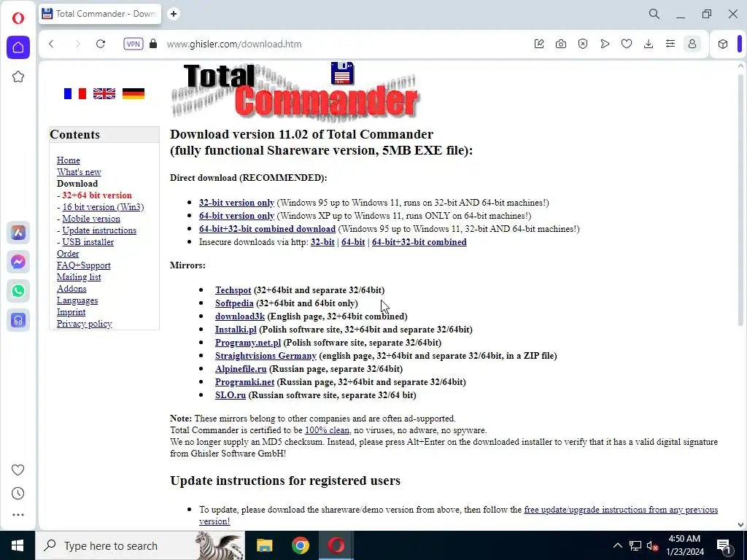
Task: Open the Languages link
Action: click(x=77, y=300)
